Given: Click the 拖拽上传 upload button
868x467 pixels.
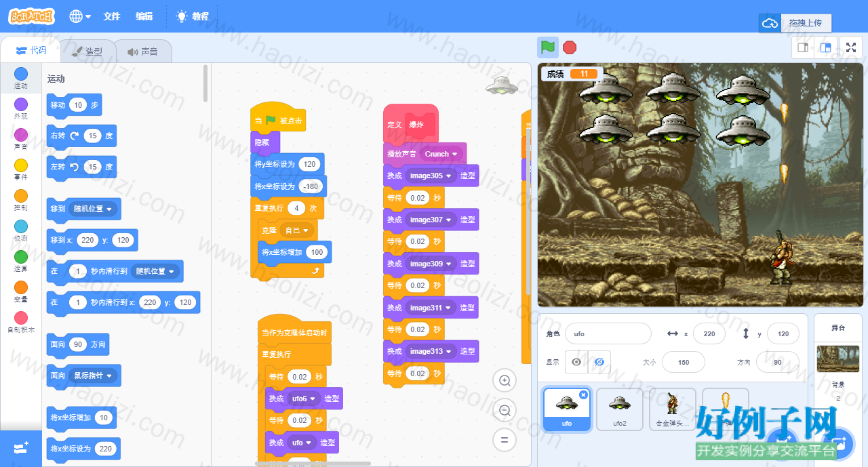Looking at the screenshot, I should point(795,23).
